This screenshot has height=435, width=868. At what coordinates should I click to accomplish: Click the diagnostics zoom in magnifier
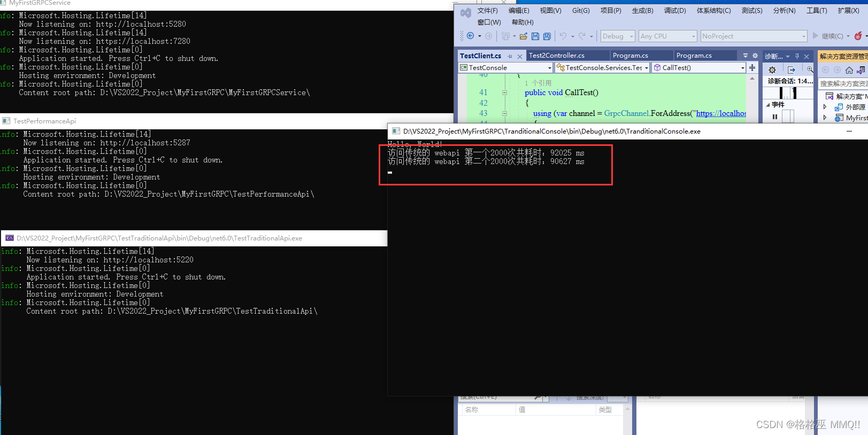tap(810, 70)
